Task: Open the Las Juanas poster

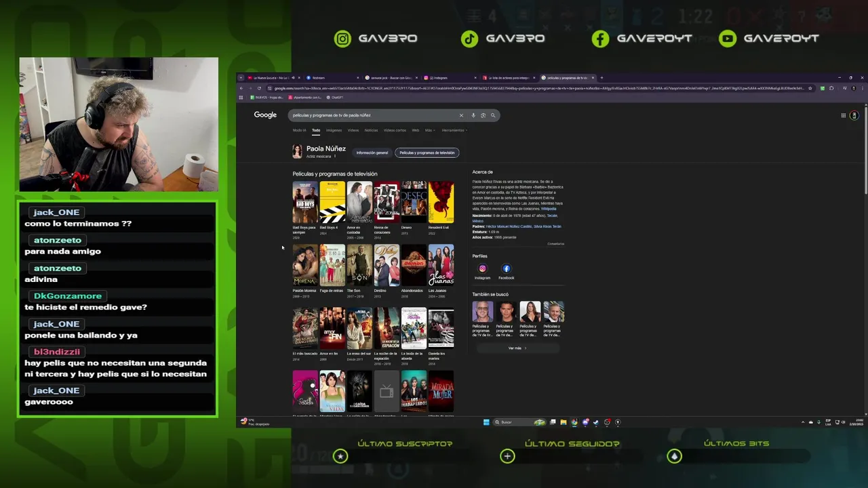Action: pyautogui.click(x=441, y=266)
